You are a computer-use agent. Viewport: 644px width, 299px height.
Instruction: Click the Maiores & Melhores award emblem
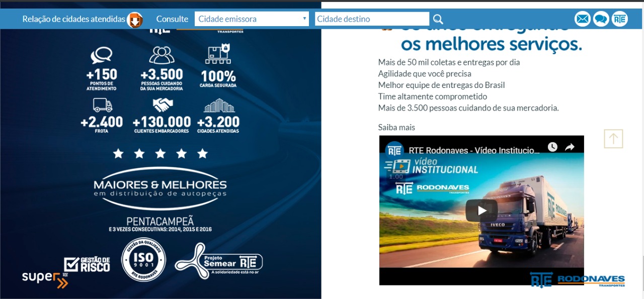(160, 188)
